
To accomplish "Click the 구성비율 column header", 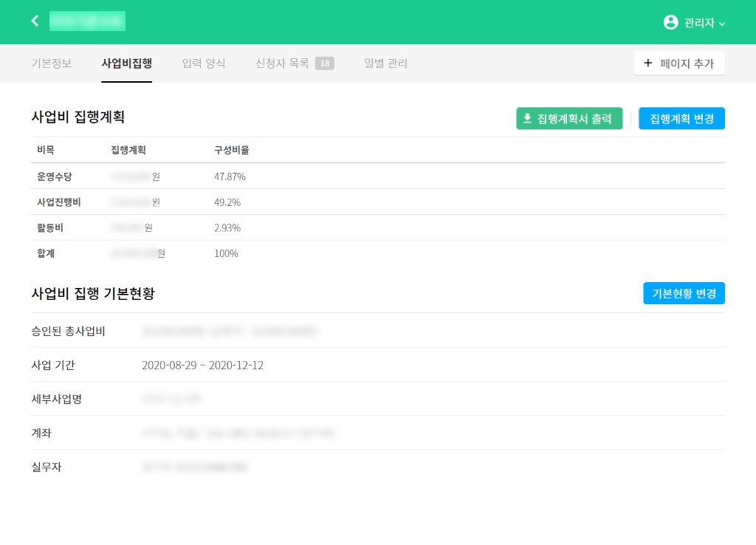I will (x=232, y=150).
